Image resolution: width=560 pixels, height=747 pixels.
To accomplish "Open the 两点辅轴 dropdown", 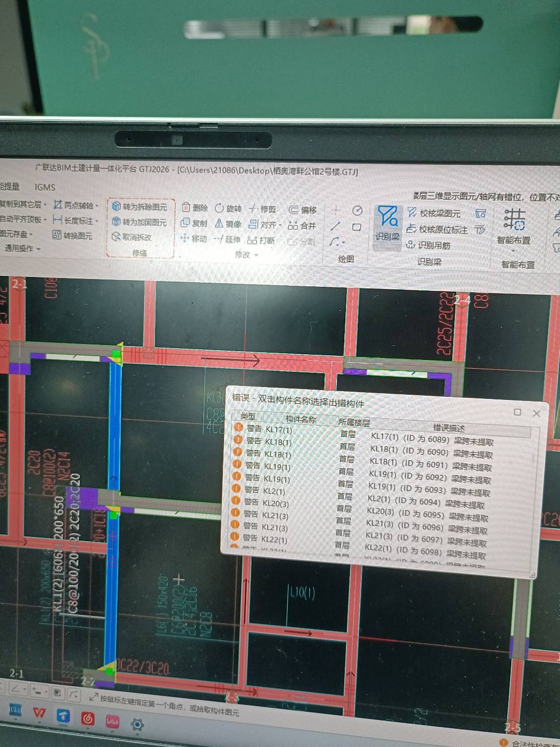I will (96, 206).
